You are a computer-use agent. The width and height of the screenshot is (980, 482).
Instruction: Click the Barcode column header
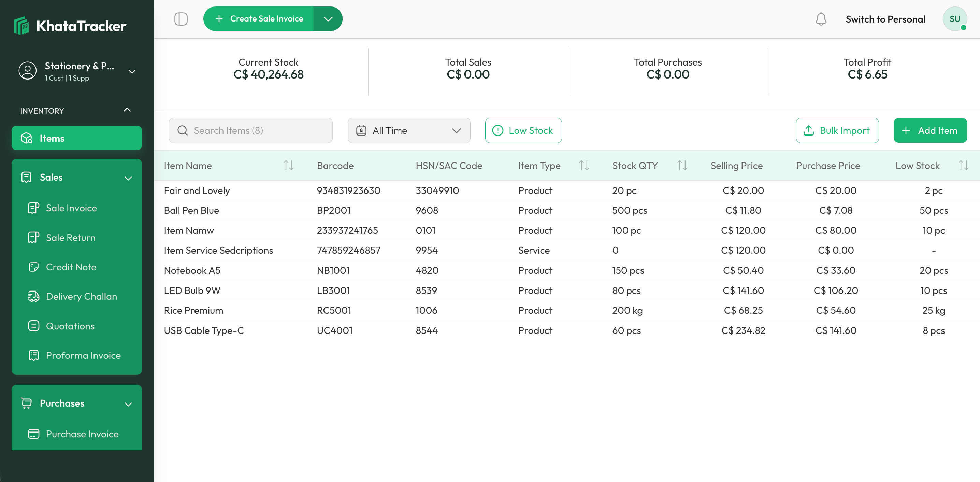click(335, 165)
